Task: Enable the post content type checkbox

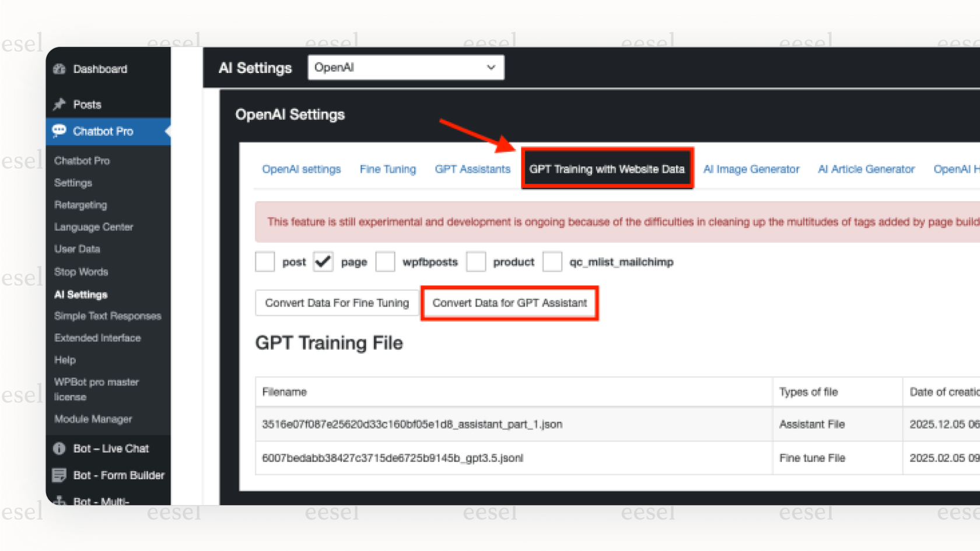Action: (x=264, y=262)
